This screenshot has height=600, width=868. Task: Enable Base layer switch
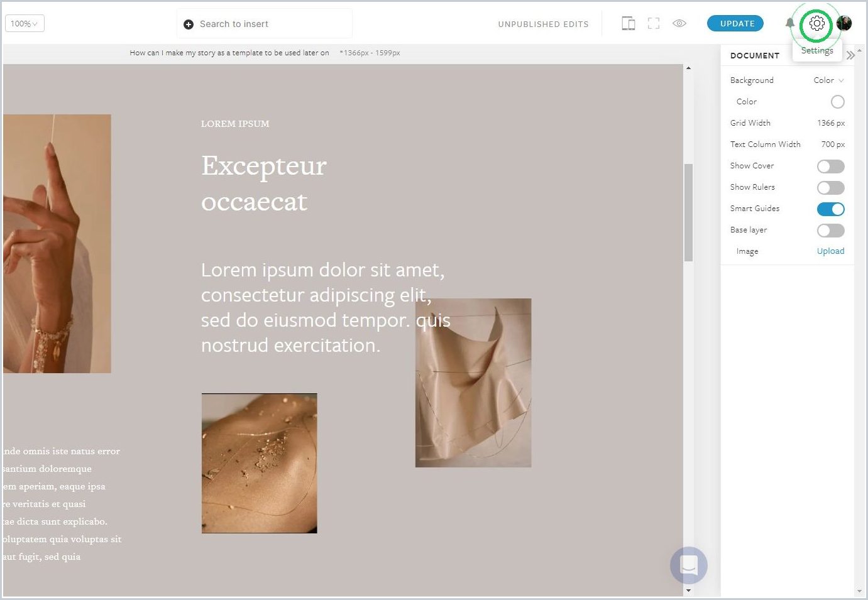(830, 230)
